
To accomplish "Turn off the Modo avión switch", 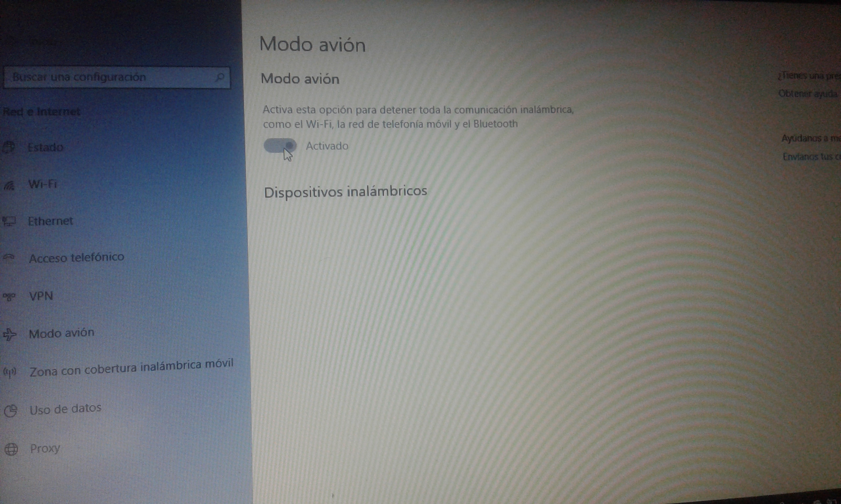I will (280, 146).
